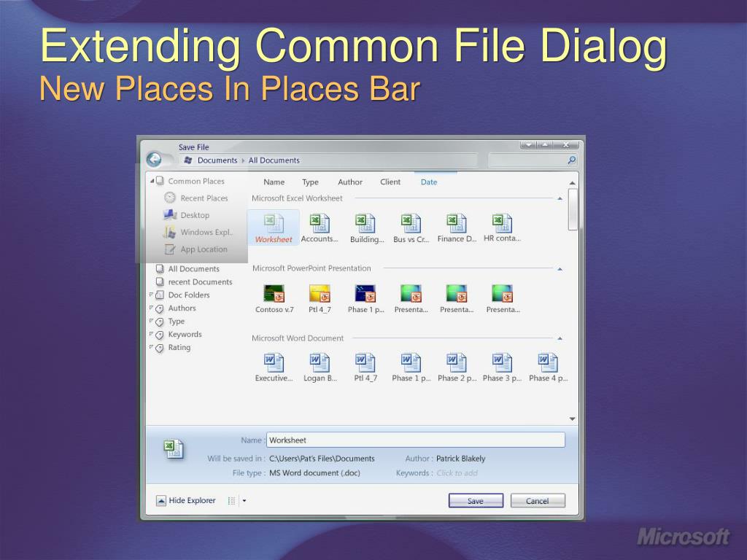Sort by the Client column header
The image size is (747, 560).
click(390, 182)
